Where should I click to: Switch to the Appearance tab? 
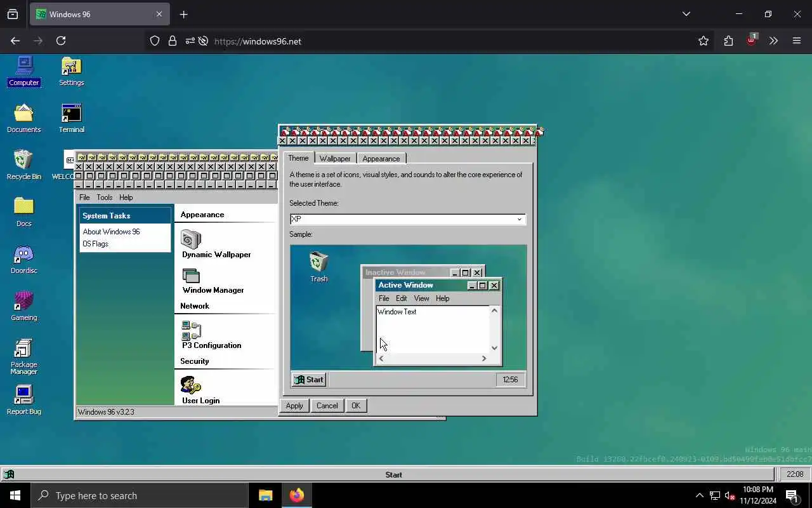pyautogui.click(x=381, y=158)
